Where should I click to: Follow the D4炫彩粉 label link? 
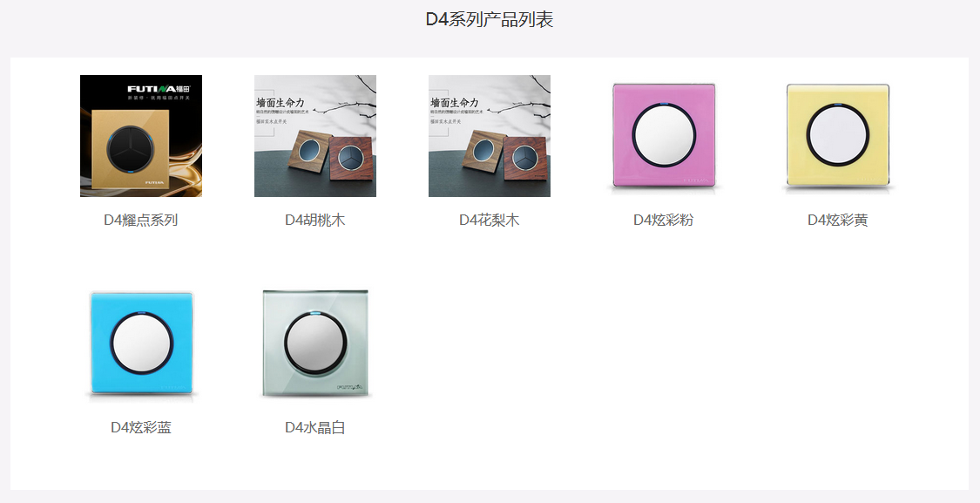[664, 221]
